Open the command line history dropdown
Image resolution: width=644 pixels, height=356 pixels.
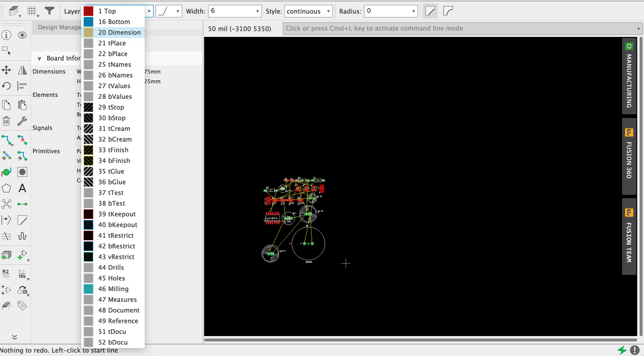pyautogui.click(x=638, y=28)
